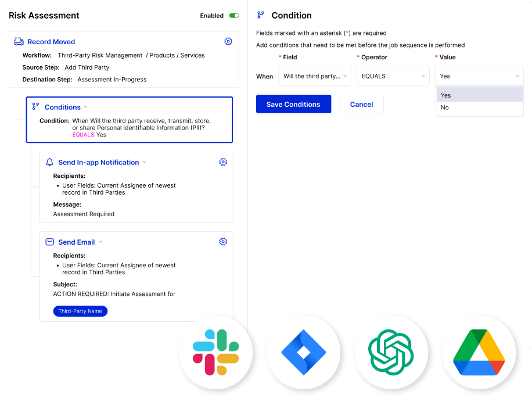Click the Jira integration icon
This screenshot has width=532, height=398.
pos(304,352)
